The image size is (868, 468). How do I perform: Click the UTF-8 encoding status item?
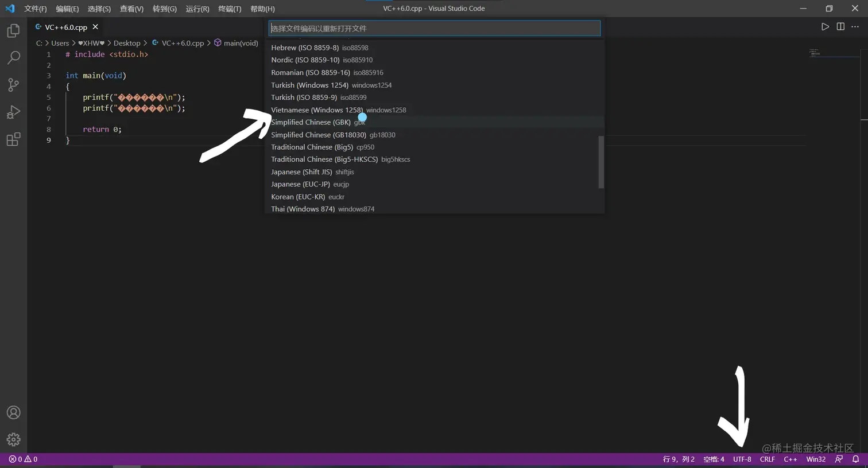tap(742, 459)
